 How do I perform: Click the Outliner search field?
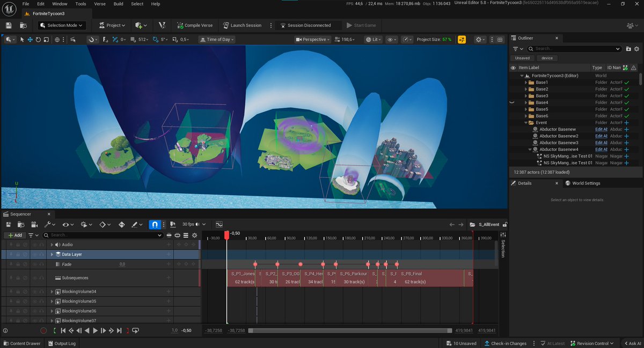tap(575, 48)
